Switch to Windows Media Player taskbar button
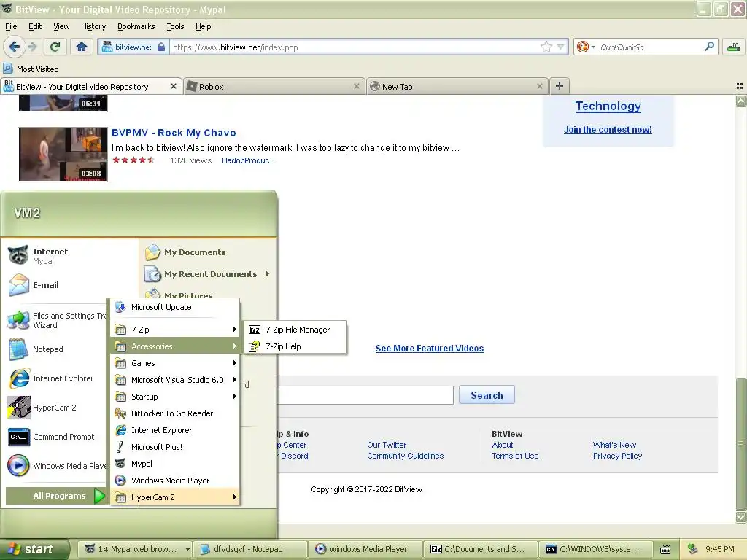The image size is (747, 560). coord(365,549)
